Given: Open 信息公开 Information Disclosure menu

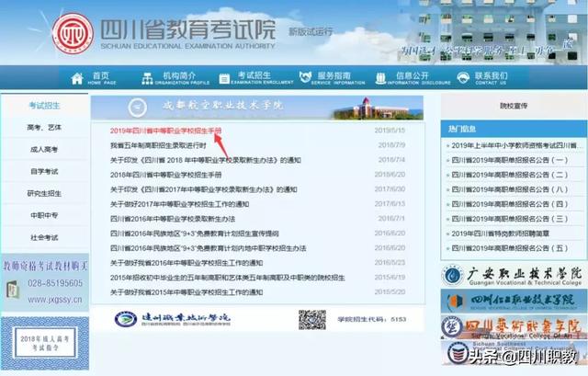Looking at the screenshot, I should (413, 78).
